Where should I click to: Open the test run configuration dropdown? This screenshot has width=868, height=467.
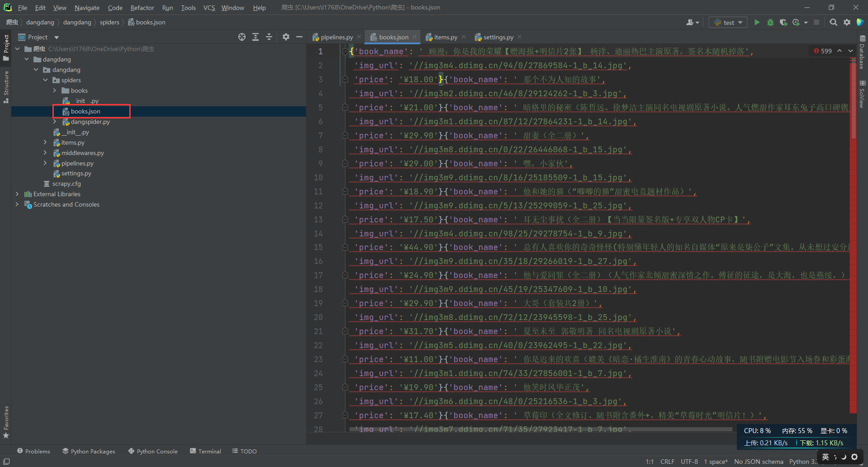[x=728, y=22]
